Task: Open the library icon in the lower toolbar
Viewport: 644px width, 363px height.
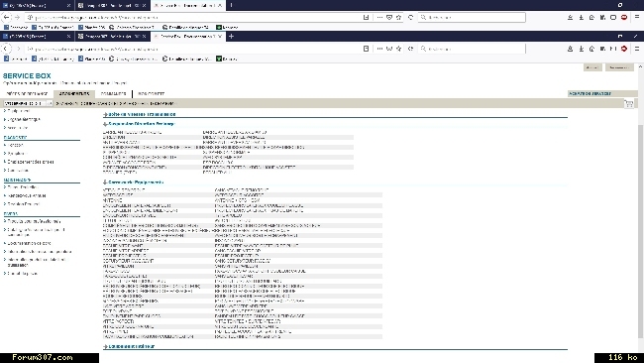Action: (602, 49)
